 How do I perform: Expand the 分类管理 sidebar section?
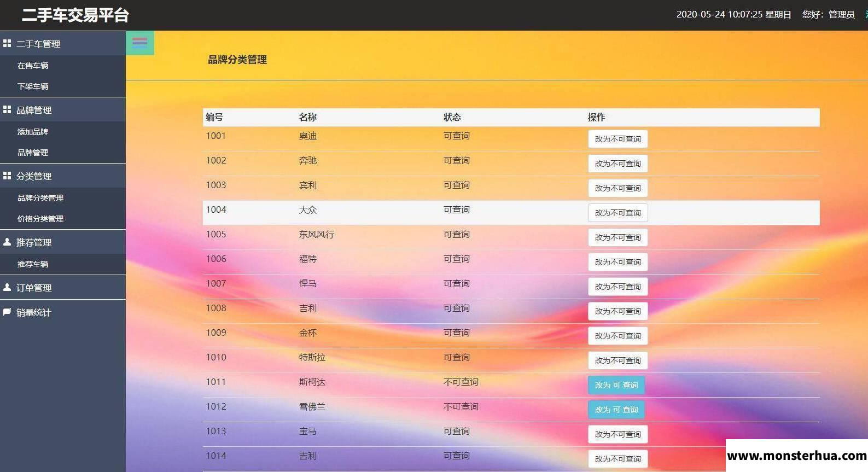coord(63,176)
